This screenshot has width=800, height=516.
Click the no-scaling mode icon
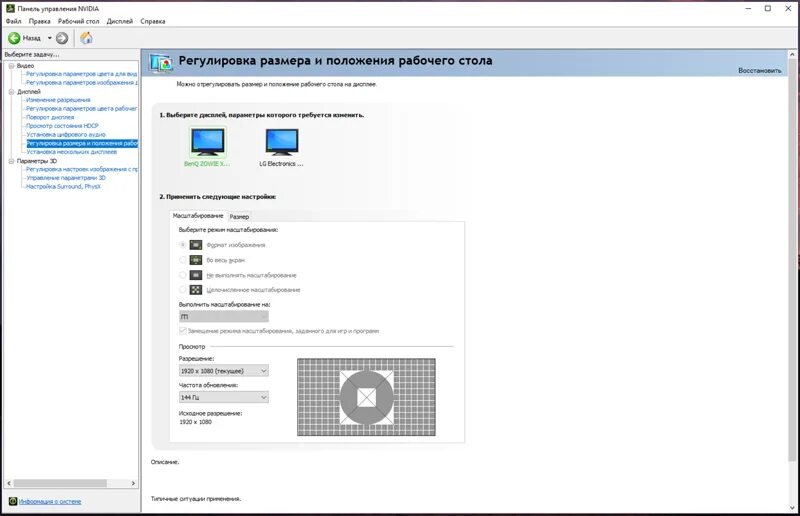(x=196, y=275)
